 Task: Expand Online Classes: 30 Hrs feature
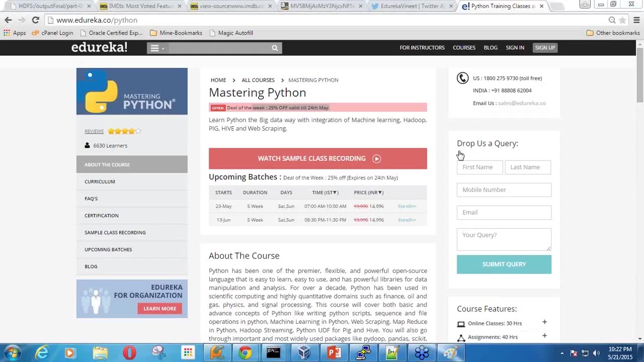[x=544, y=322]
